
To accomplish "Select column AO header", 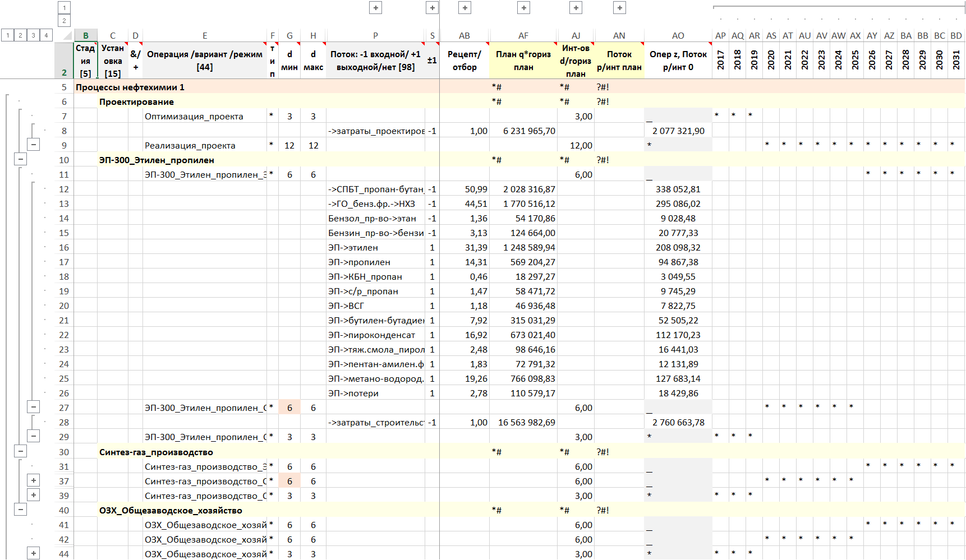I will point(678,36).
